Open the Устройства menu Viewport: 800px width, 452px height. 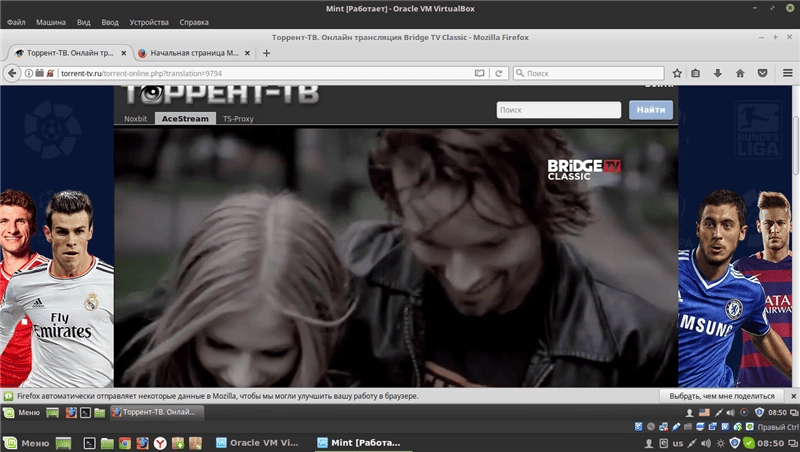pos(149,22)
